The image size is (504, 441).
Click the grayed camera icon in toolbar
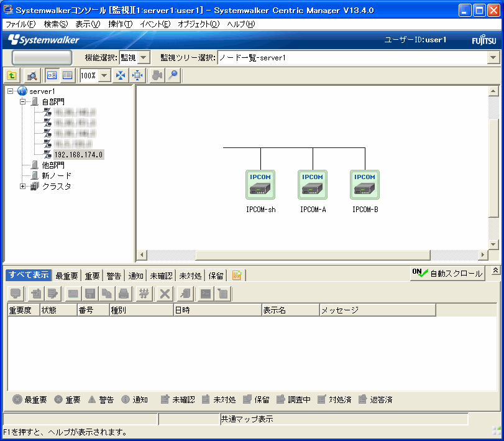coord(157,75)
